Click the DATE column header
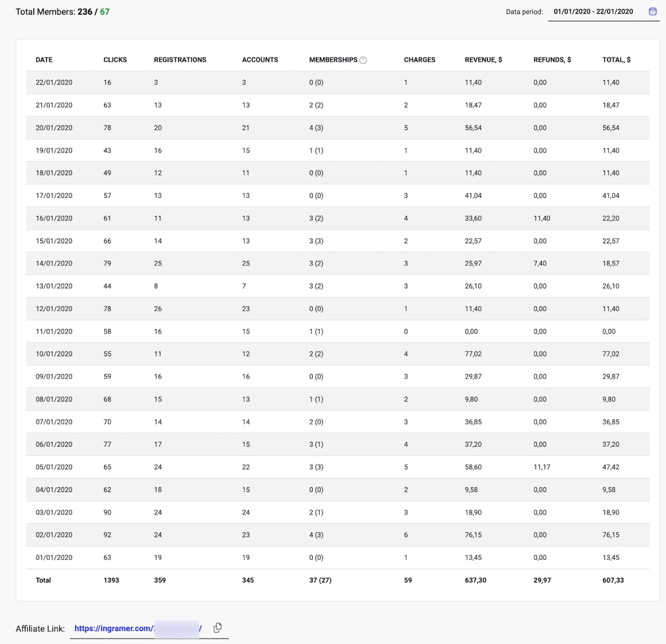Image resolution: width=666 pixels, height=644 pixels. [44, 60]
